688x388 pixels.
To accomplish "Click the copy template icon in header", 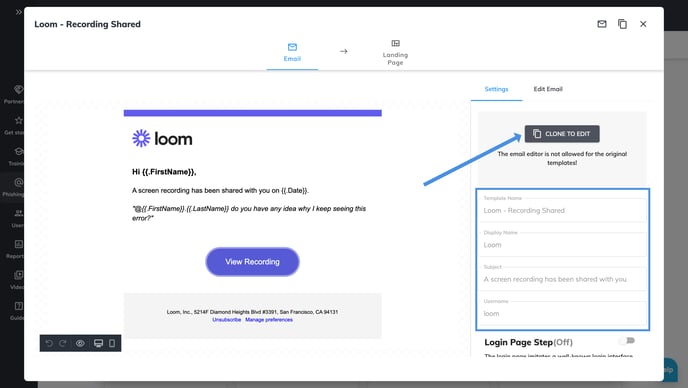I will [622, 24].
